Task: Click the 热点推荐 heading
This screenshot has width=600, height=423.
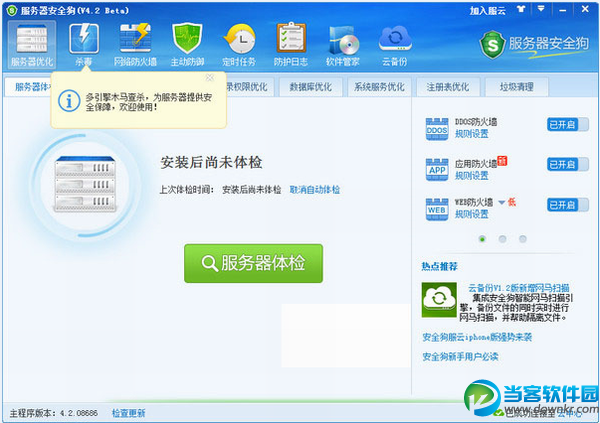Action: (439, 266)
